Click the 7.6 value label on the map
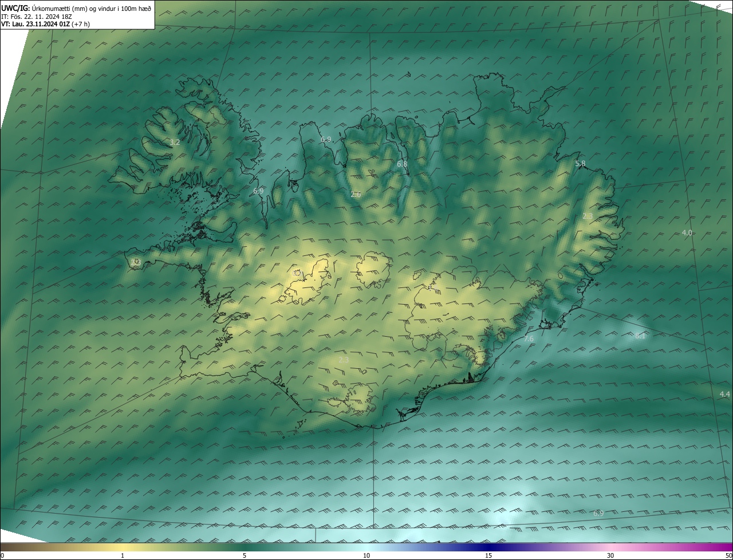 click(x=529, y=338)
